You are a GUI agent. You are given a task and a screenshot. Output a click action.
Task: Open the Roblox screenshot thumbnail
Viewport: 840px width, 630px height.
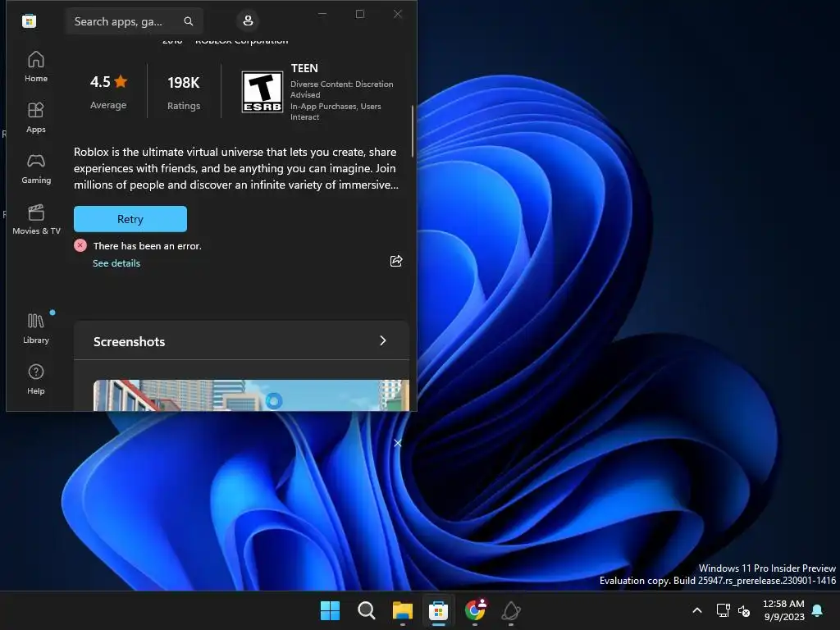pyautogui.click(x=251, y=395)
